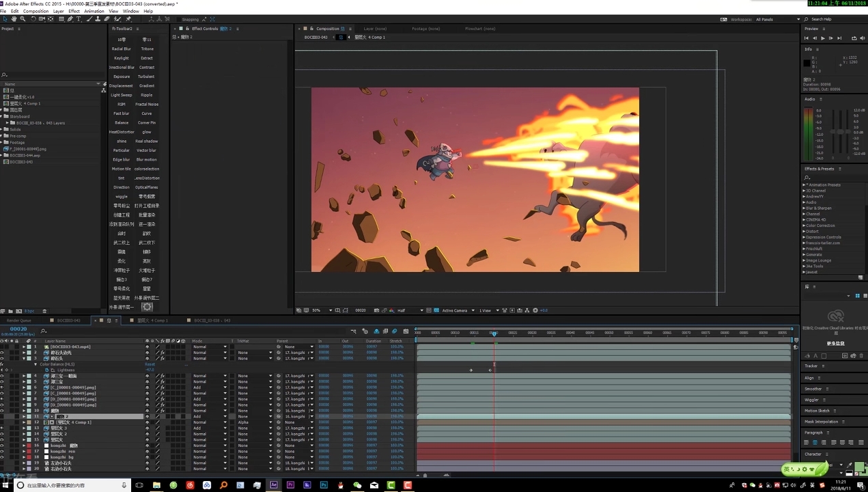Viewport: 868px width, 492px height.
Task: Click Reset link for Color Balance effect
Action: pos(150,364)
